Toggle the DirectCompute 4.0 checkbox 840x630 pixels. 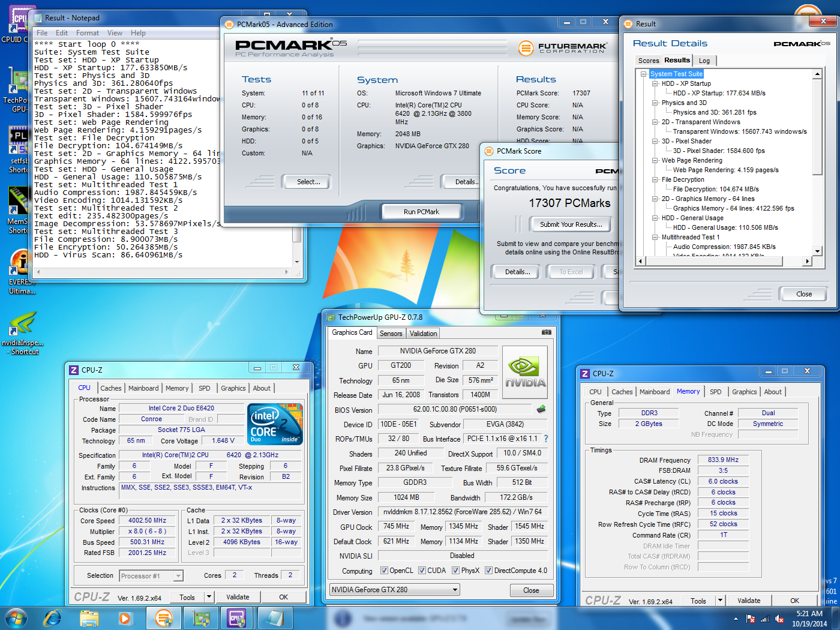click(x=489, y=571)
